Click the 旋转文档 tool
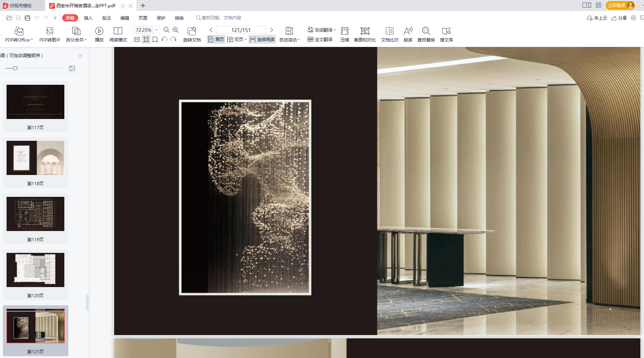 point(192,35)
